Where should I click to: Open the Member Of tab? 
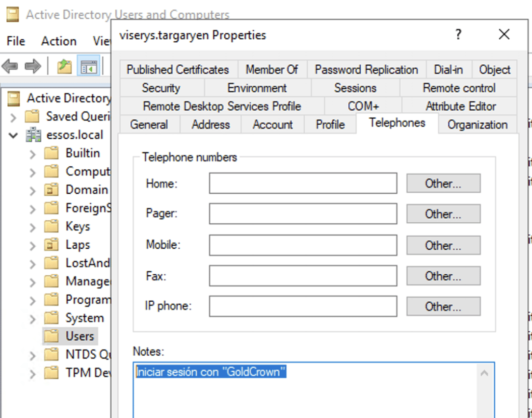(x=271, y=70)
